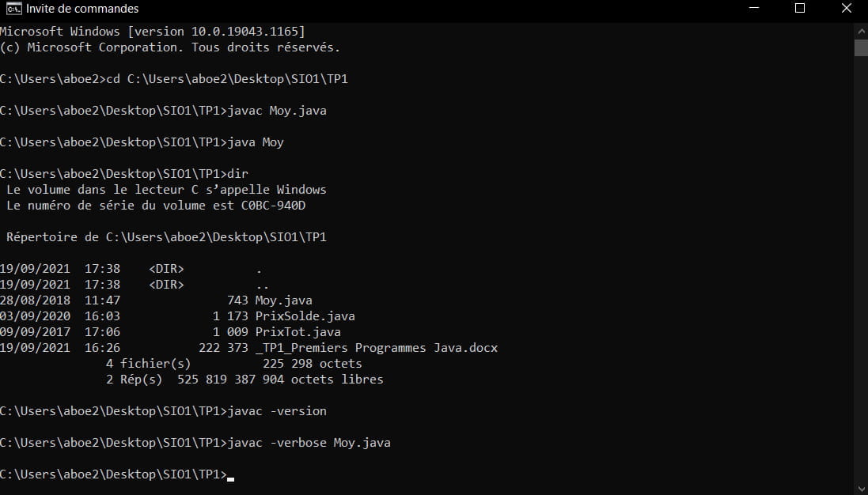Click the _TP1_Premiers Programmes Java.docx entry

(x=376, y=348)
